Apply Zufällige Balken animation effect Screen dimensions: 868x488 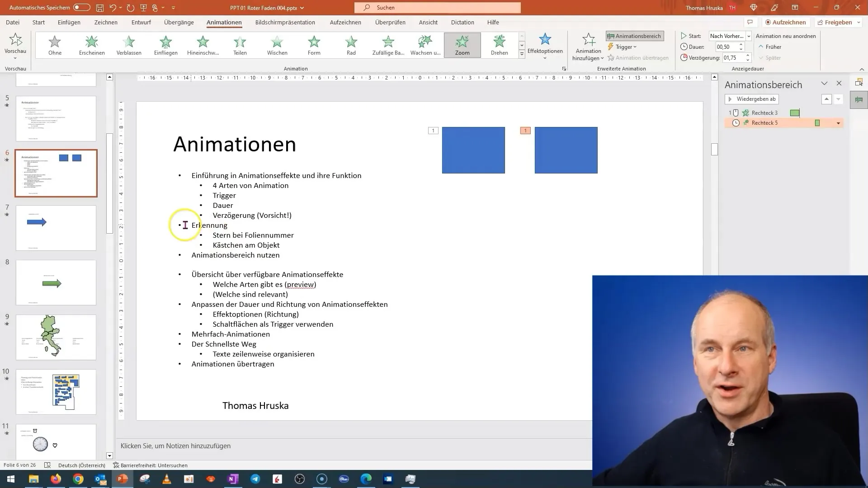[x=388, y=45]
